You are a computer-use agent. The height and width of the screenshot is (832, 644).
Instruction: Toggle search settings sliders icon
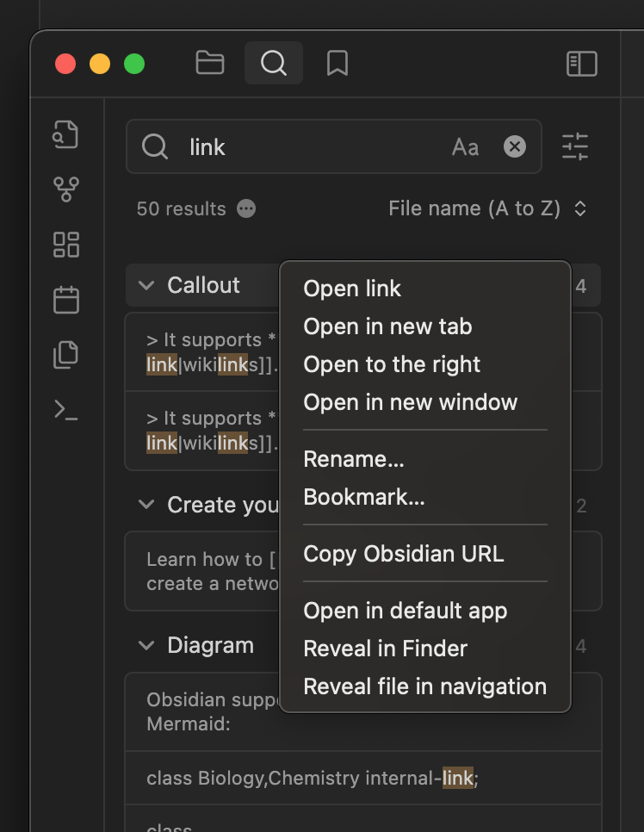575,146
